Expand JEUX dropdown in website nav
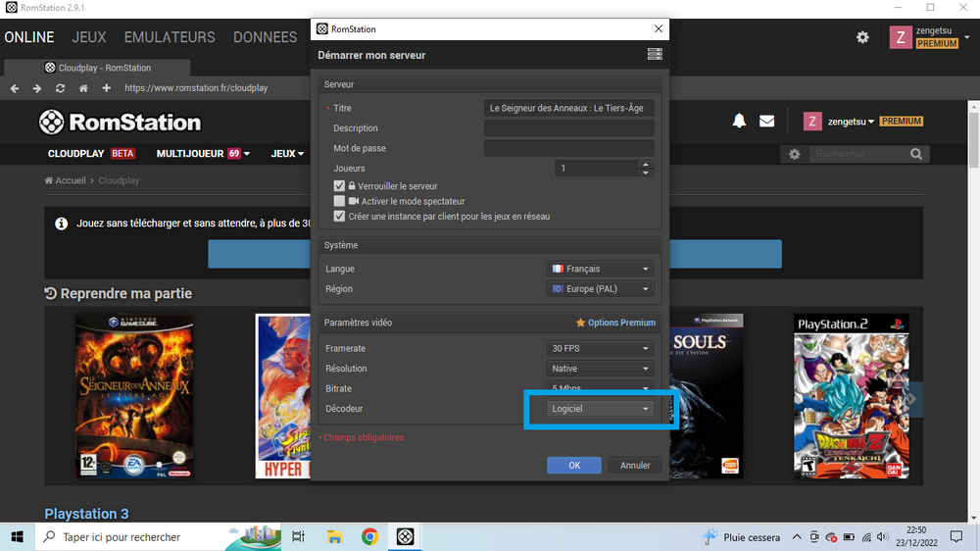 pos(287,153)
